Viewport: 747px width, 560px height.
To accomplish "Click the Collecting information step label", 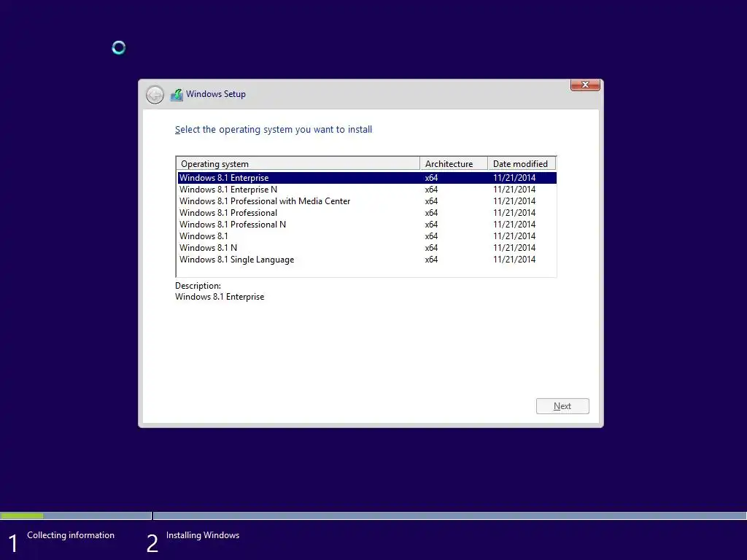I will pos(71,535).
